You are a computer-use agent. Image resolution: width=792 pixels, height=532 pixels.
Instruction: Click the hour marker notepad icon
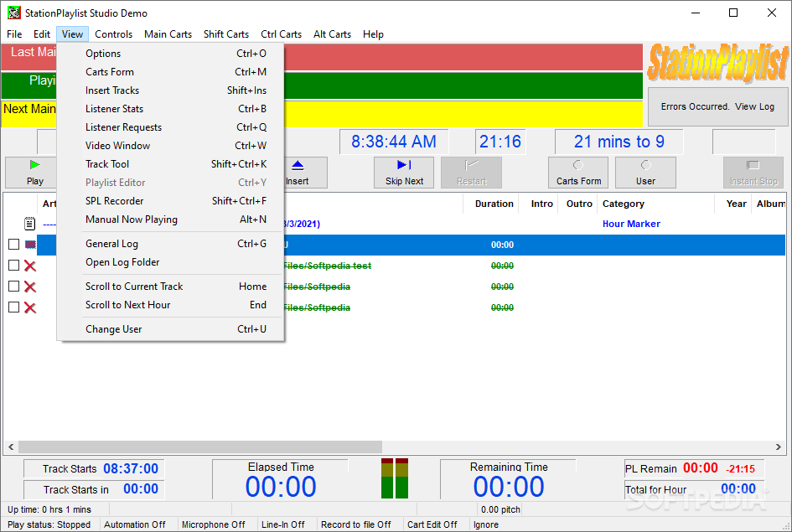point(30,223)
